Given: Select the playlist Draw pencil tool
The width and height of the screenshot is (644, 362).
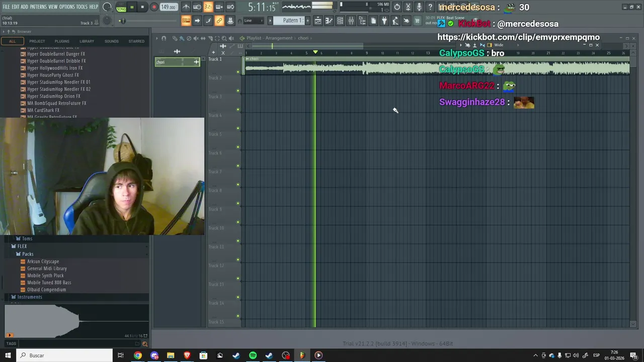Looking at the screenshot, I should [x=175, y=38].
